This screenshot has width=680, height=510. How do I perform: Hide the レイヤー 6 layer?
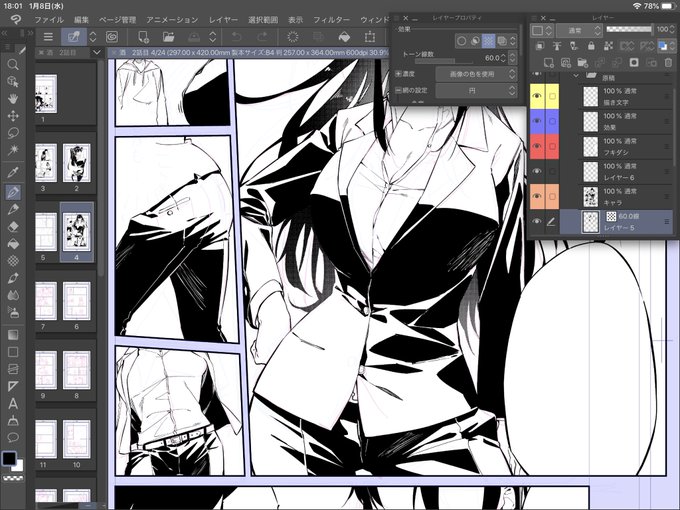coord(537,171)
